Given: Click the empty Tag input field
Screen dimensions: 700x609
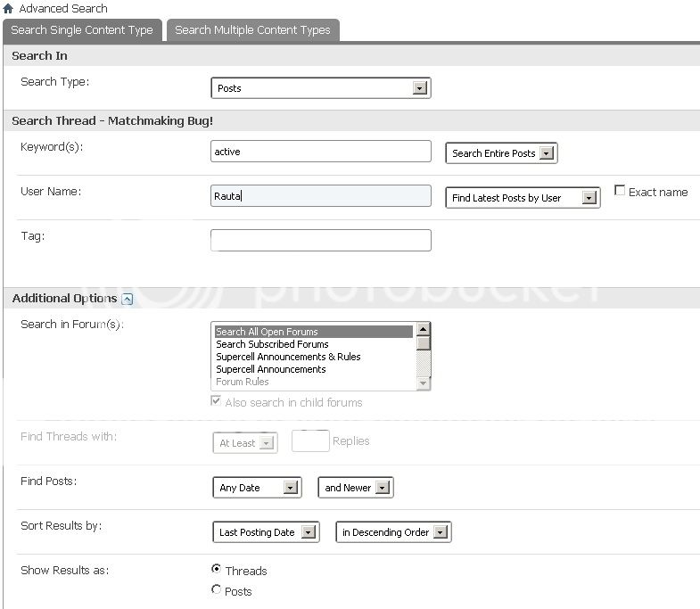Looking at the screenshot, I should (321, 240).
